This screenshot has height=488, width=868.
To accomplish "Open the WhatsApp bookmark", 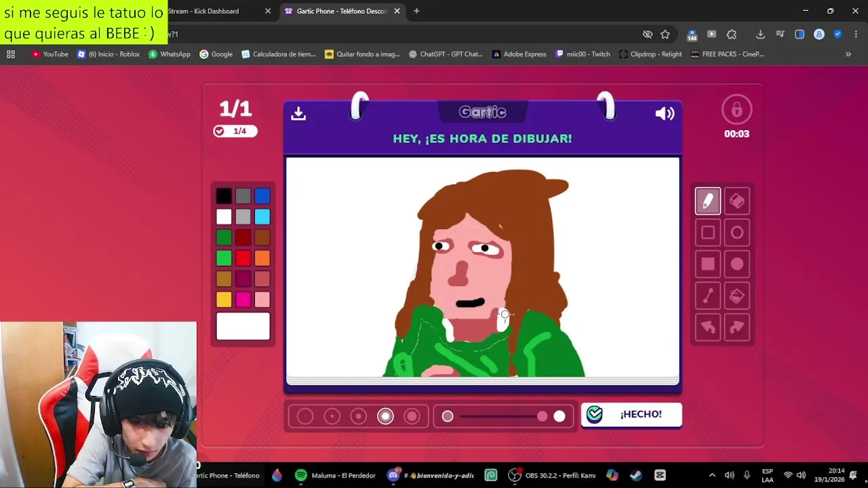I will click(x=170, y=54).
